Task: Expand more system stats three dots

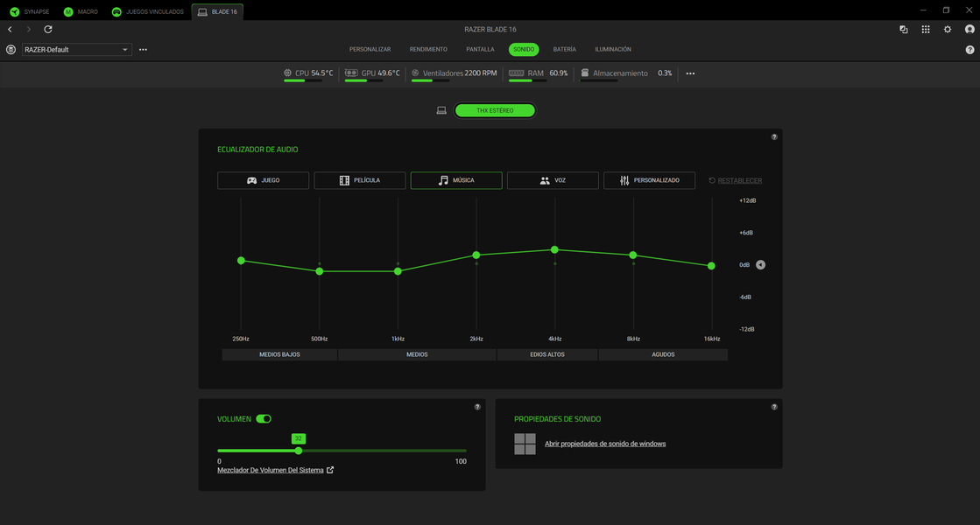Action: 690,73
